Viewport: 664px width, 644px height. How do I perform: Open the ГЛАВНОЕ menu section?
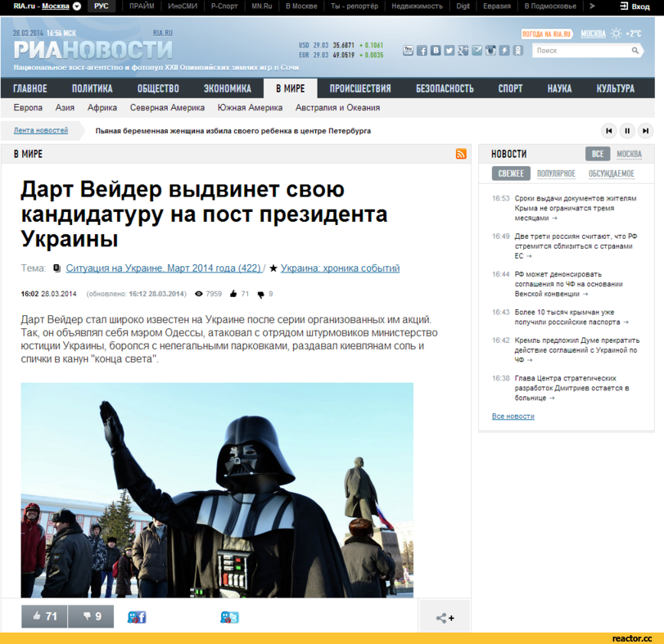30,88
